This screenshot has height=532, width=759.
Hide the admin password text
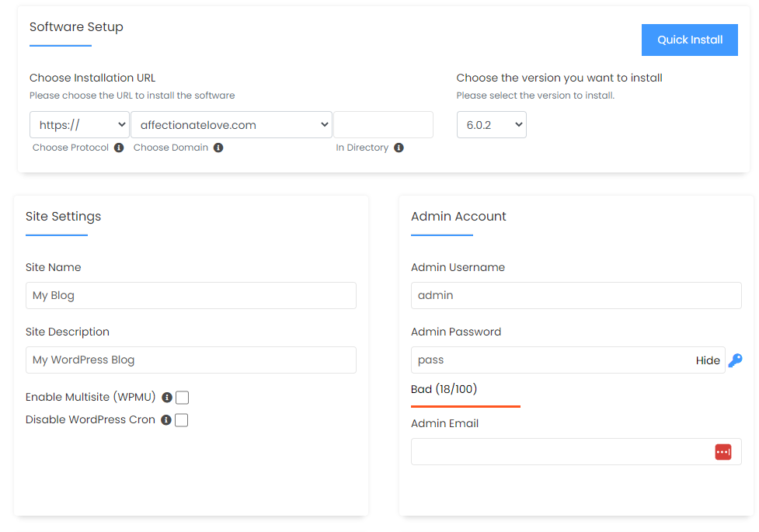[708, 360]
